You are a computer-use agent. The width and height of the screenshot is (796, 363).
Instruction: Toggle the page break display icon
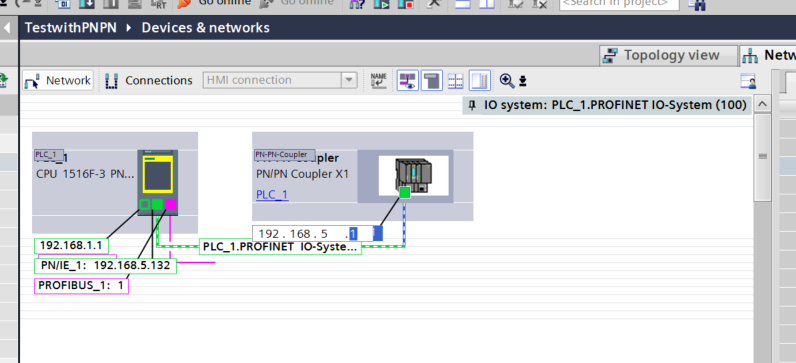click(455, 81)
